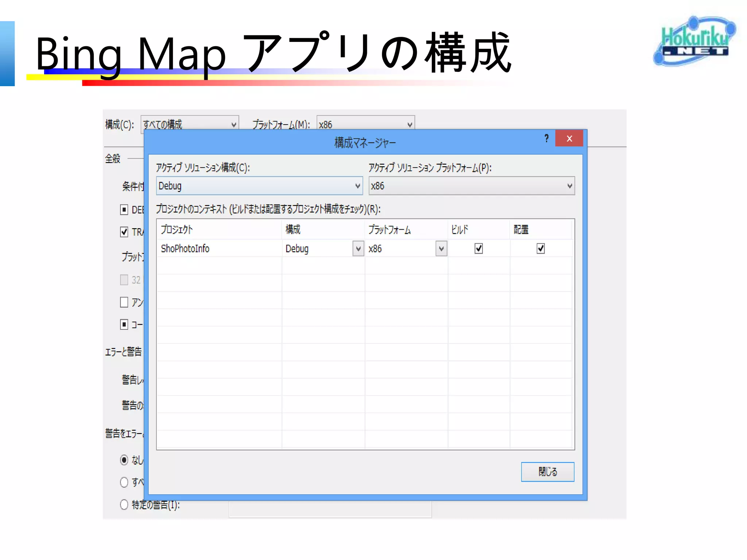Select the ShoPhotoInfo project cell
The width and height of the screenshot is (747, 560).
click(x=219, y=249)
